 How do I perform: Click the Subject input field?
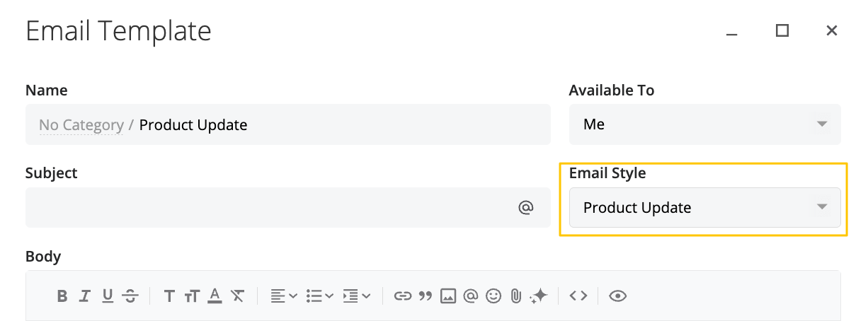tap(269, 208)
